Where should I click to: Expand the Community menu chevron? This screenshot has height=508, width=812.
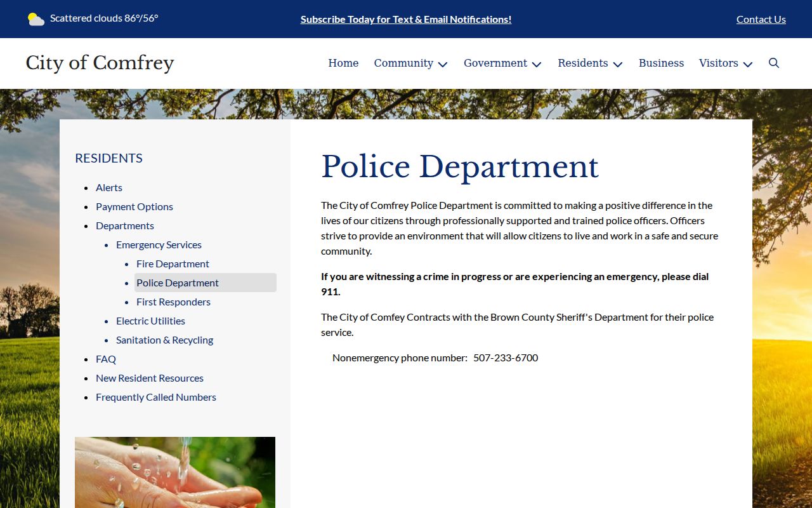[x=443, y=64]
